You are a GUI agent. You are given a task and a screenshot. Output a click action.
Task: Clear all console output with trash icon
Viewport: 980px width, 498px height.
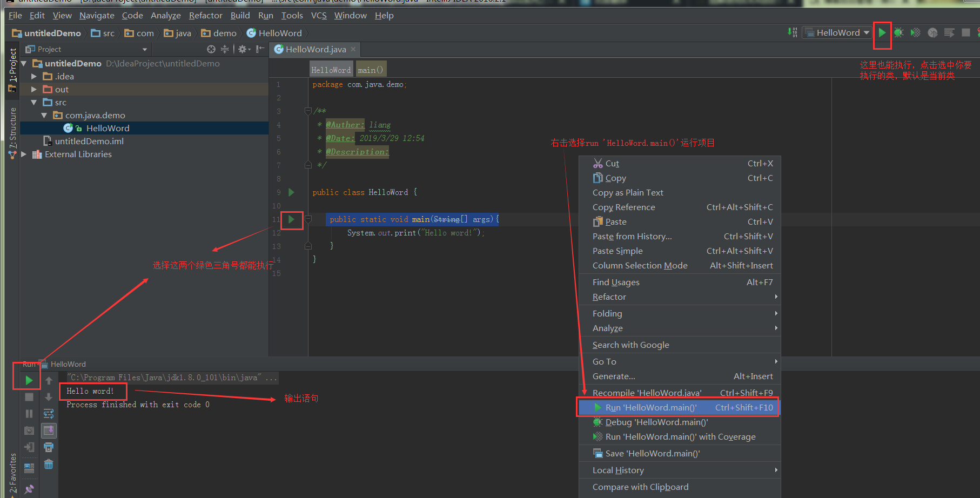[x=49, y=464]
